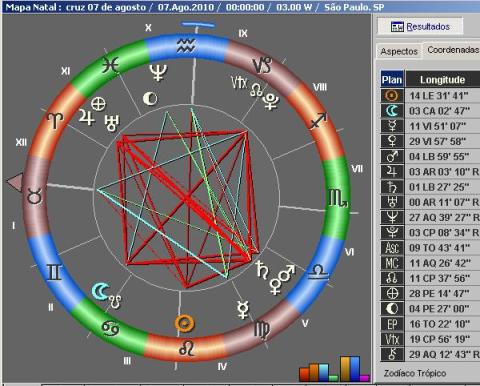480x386 pixels.
Task: Select Moon longitude 03 CA 02' 47"
Action: click(x=439, y=111)
